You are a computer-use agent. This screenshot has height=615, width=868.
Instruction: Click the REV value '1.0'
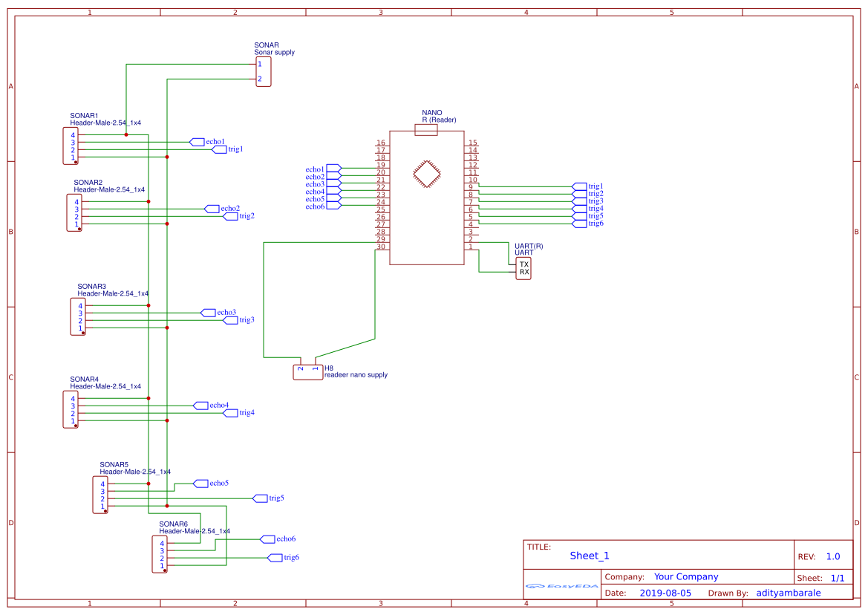coord(833,557)
